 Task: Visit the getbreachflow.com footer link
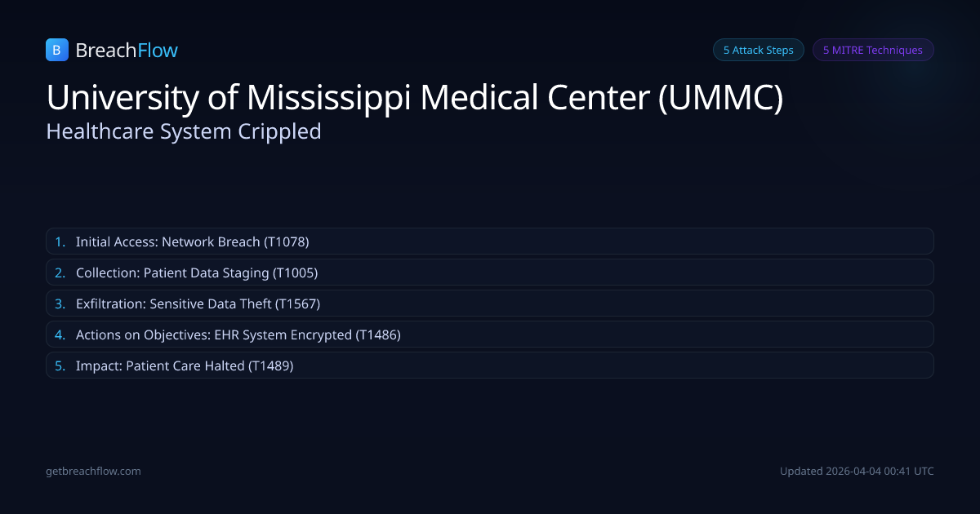[x=93, y=471]
